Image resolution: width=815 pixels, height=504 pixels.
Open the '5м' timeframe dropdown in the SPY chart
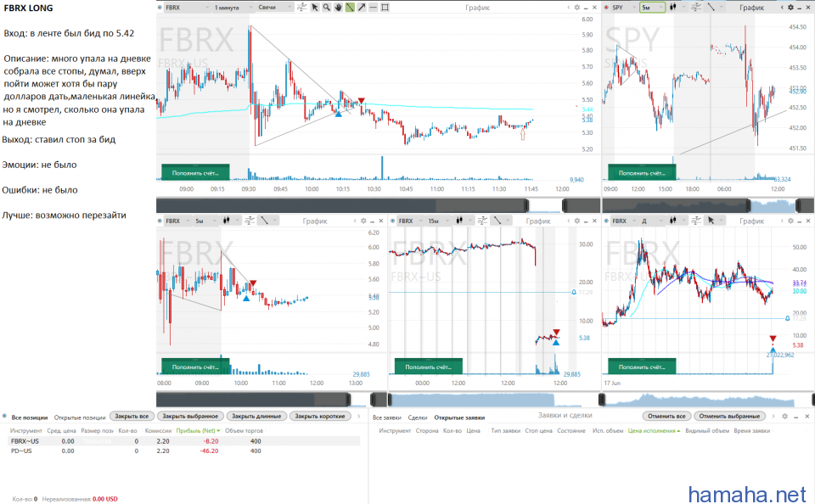pos(652,8)
